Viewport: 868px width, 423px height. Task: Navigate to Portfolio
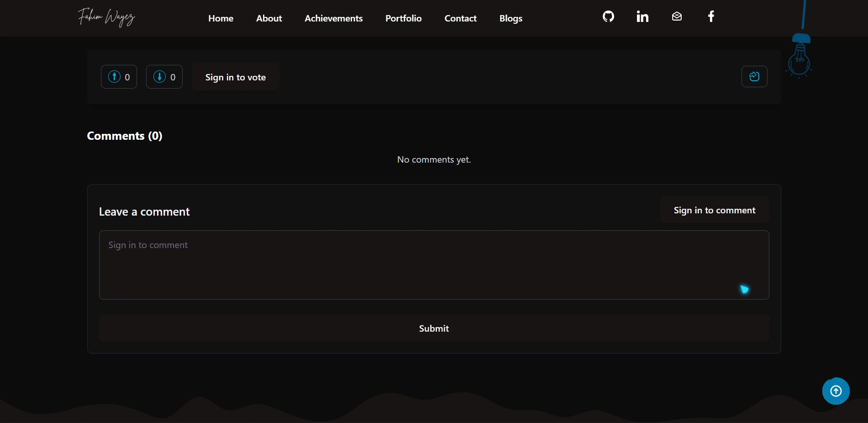coord(403,18)
